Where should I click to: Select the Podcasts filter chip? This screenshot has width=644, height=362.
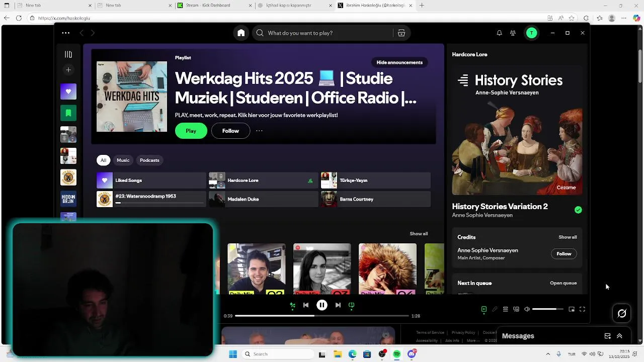tap(149, 160)
